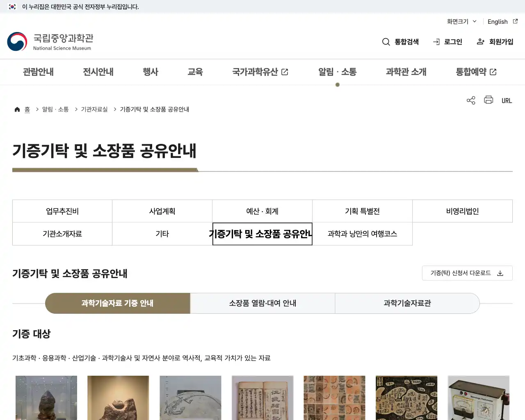This screenshot has height=420, width=525.
Task: Print the page via the printer icon
Action: (x=488, y=100)
